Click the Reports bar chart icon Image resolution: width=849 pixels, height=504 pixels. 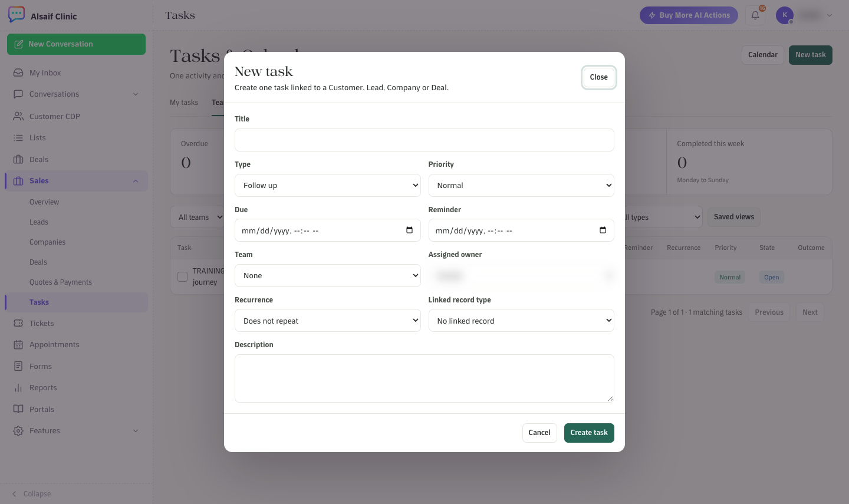pos(18,388)
